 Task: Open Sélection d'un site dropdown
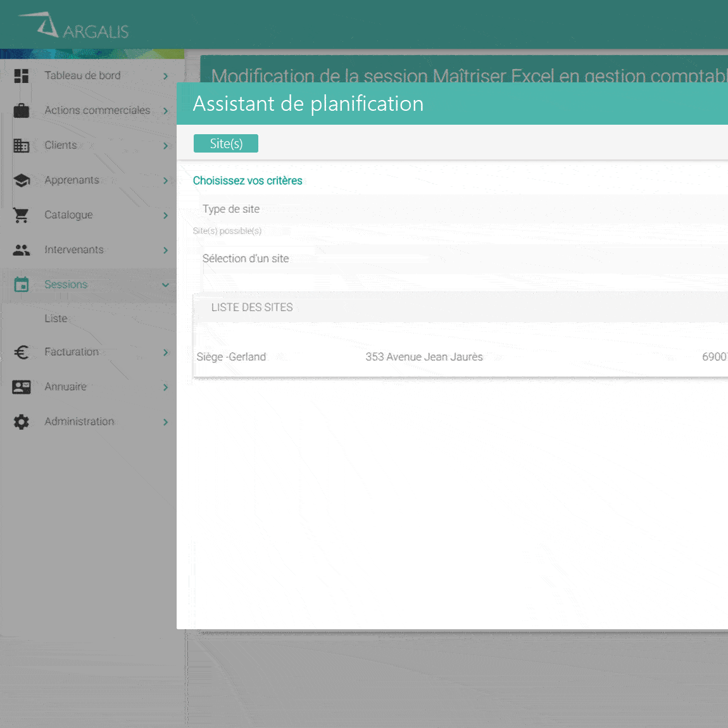pos(460,259)
